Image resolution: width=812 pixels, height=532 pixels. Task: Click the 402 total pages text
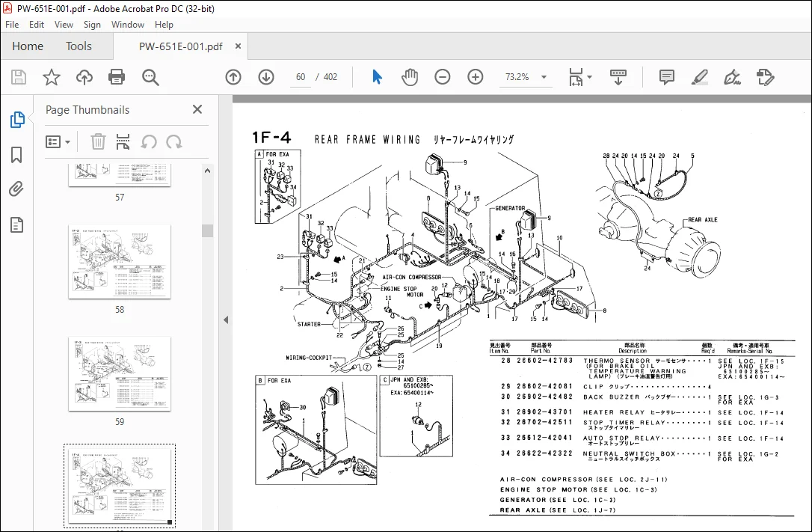click(x=330, y=77)
